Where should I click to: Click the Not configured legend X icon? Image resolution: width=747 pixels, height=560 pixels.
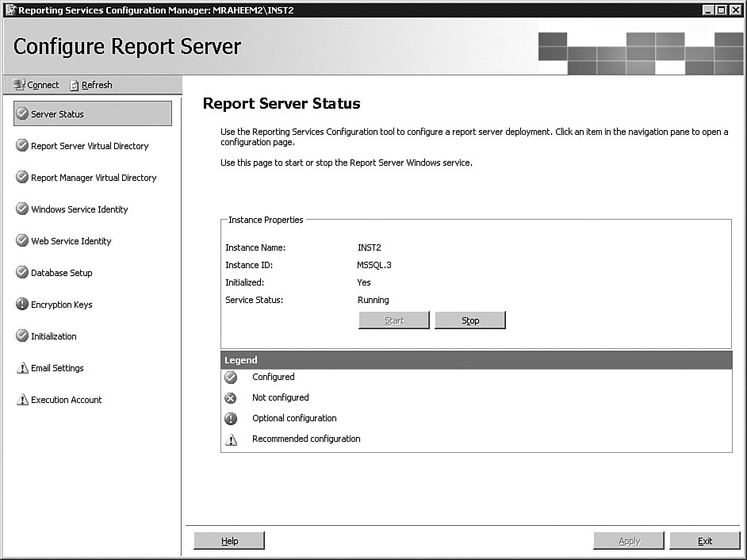point(231,398)
